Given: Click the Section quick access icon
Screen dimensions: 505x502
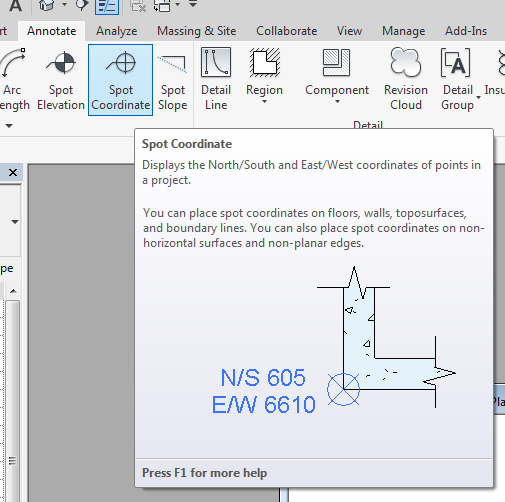Looking at the screenshot, I should click(81, 5).
